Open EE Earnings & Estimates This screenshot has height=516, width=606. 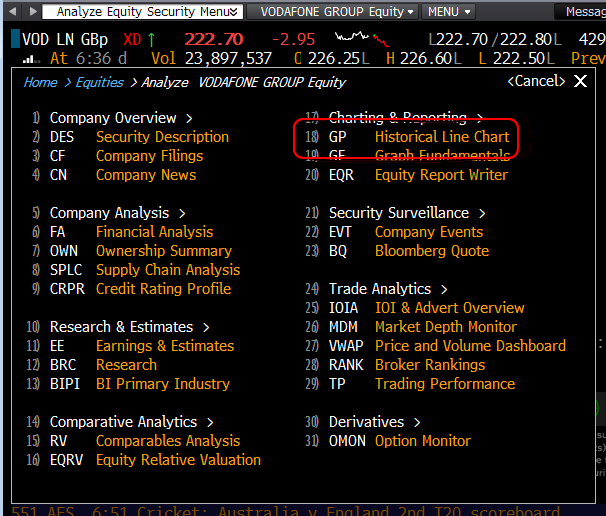[x=142, y=346]
